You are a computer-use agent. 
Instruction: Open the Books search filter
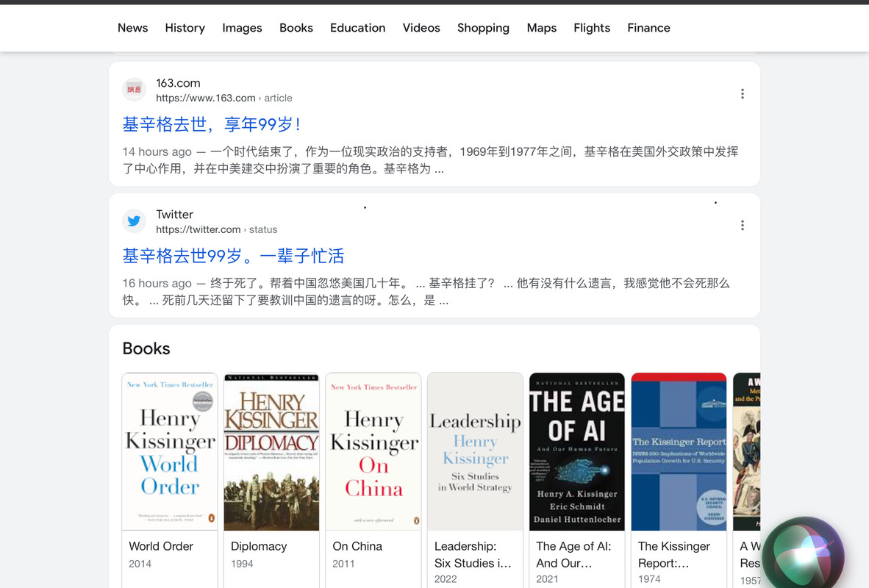click(x=296, y=28)
